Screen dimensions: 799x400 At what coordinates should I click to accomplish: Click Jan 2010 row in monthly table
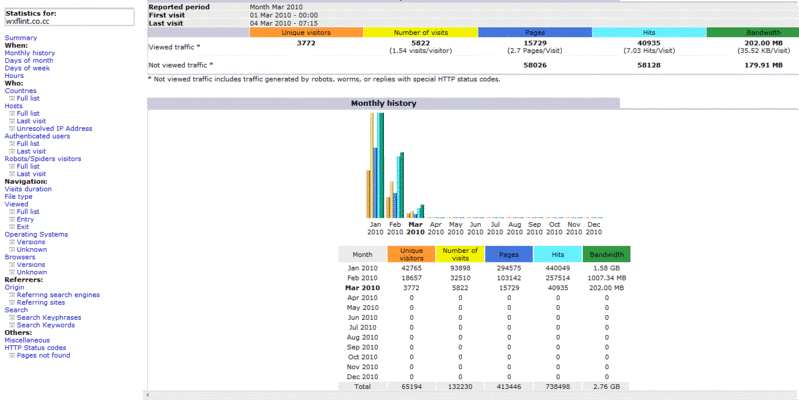[484, 269]
